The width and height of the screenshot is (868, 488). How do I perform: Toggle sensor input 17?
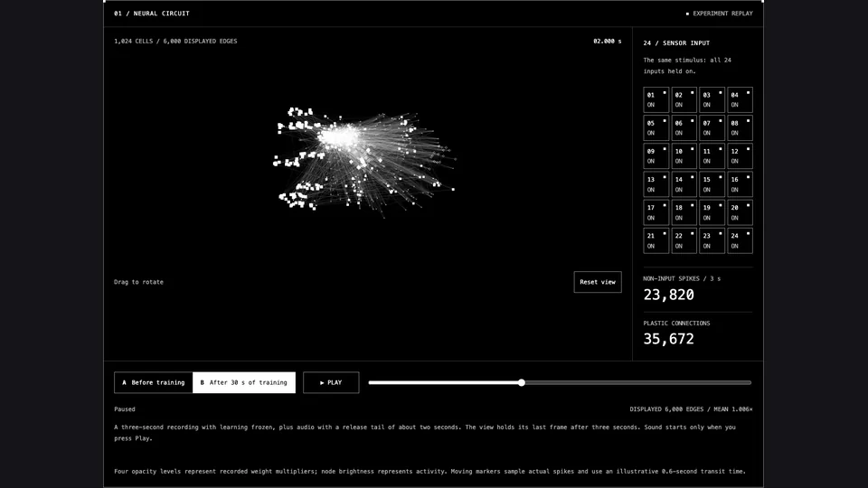coord(656,212)
